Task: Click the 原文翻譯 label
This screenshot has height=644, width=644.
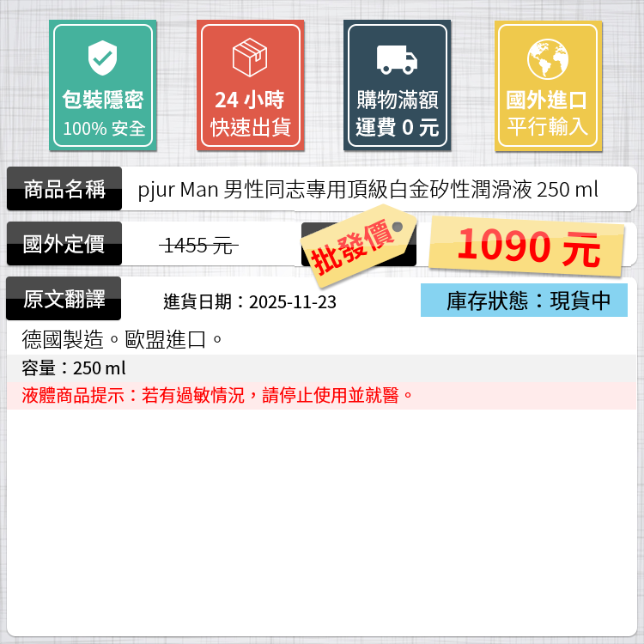Action: pyautogui.click(x=64, y=299)
